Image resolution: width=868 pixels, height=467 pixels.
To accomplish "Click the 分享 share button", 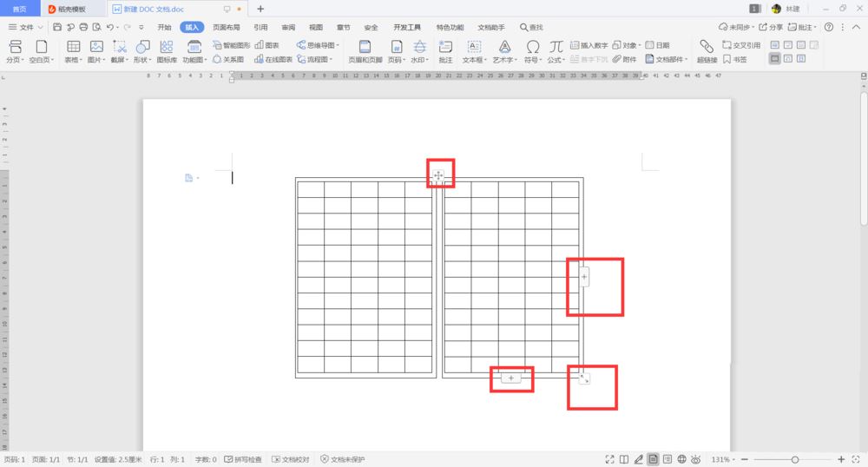I will 771,27.
